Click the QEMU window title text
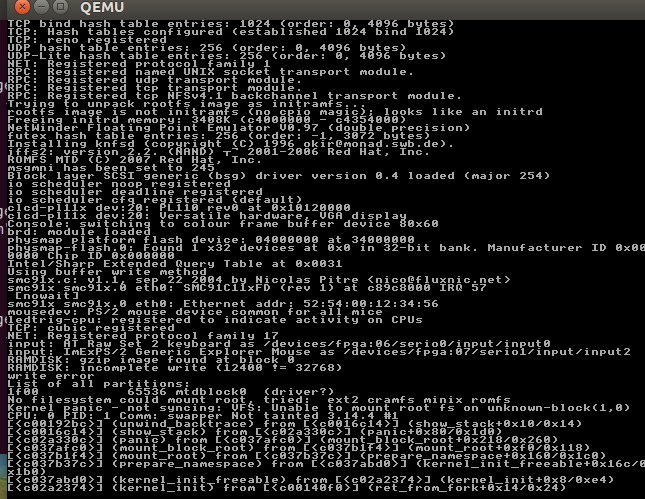Viewport: 645px width, 499px height. (x=102, y=7)
